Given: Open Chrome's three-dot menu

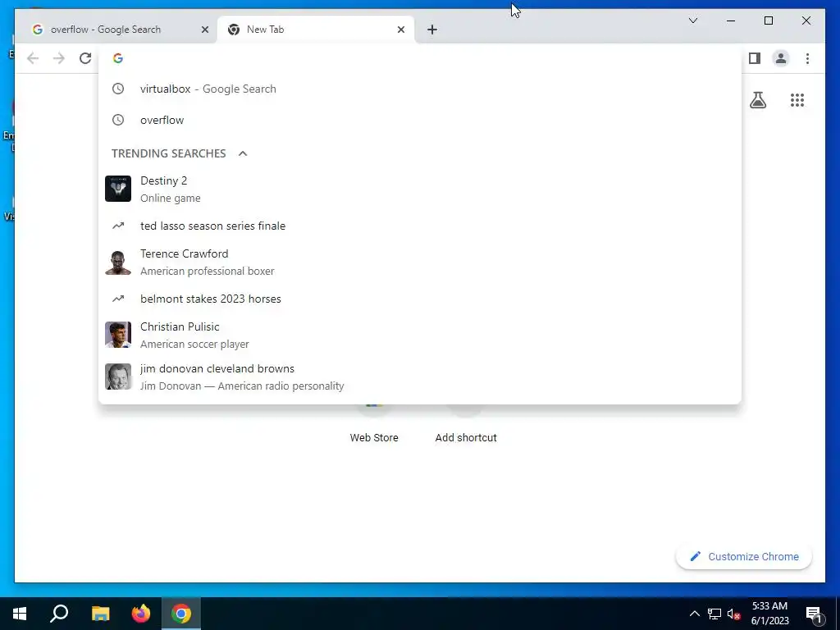Looking at the screenshot, I should point(807,58).
